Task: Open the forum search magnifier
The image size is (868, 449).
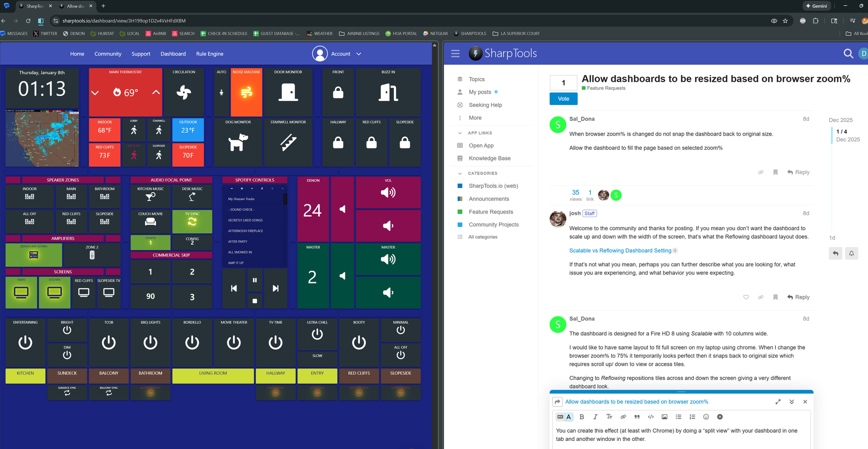Action: point(848,54)
